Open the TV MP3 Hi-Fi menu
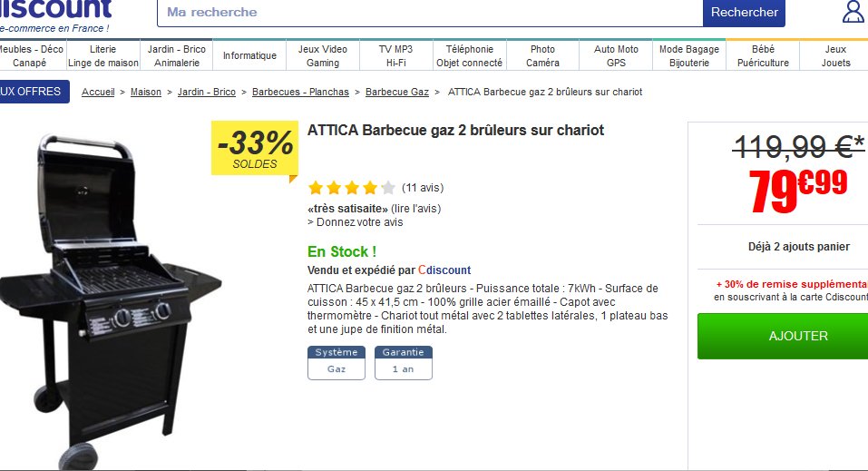Viewport: 868px width, 471px height. pyautogui.click(x=396, y=55)
